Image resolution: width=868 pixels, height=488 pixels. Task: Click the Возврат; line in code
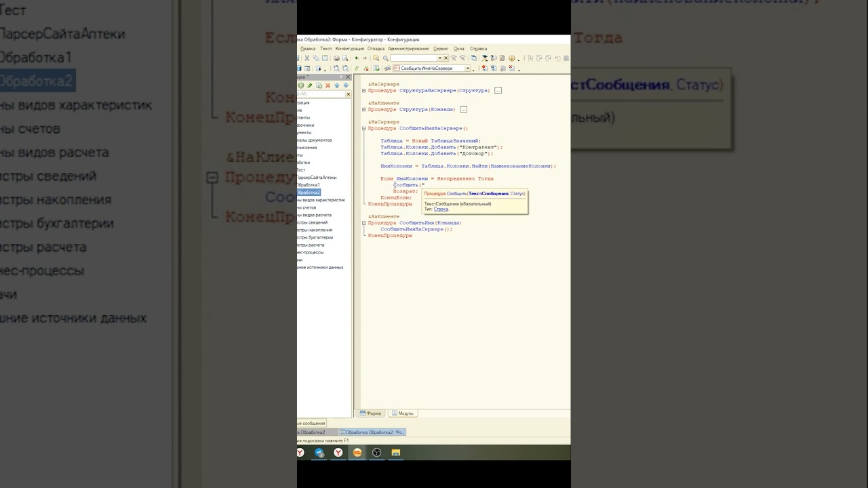pos(406,191)
